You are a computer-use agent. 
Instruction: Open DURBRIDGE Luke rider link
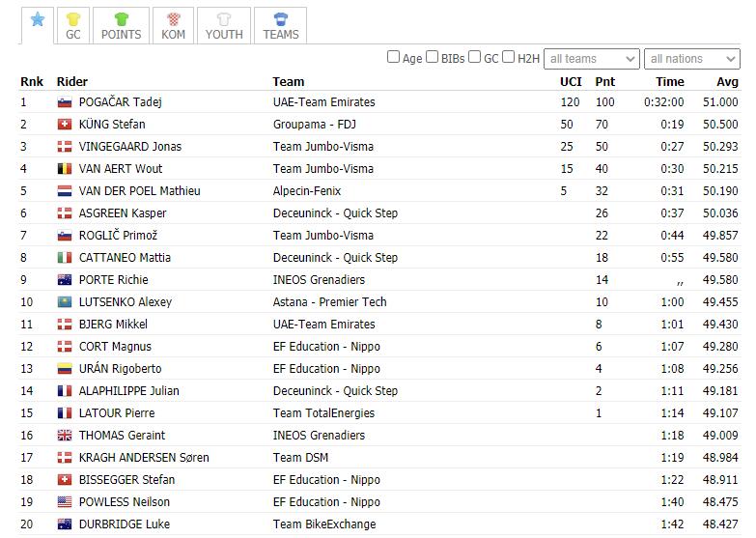pyautogui.click(x=125, y=524)
